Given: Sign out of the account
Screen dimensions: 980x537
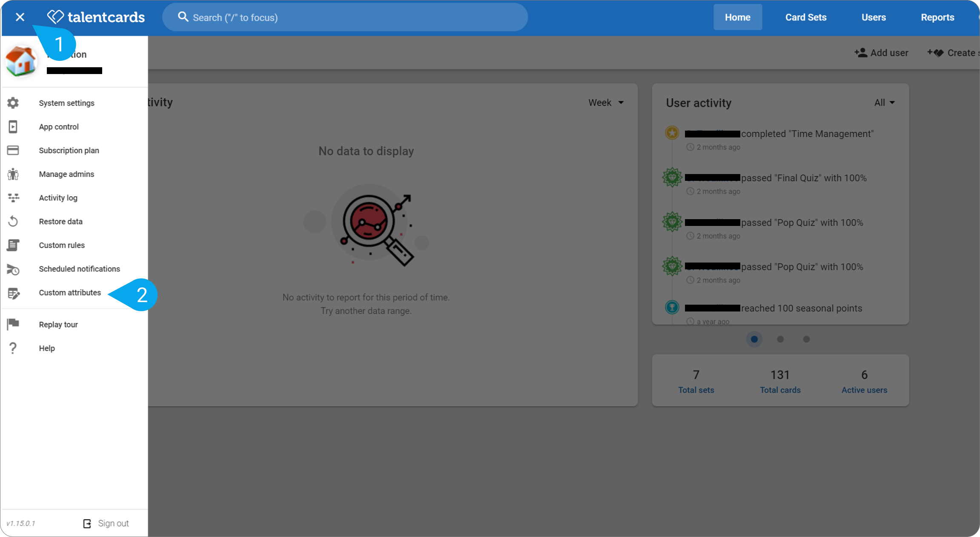Looking at the screenshot, I should (x=106, y=523).
